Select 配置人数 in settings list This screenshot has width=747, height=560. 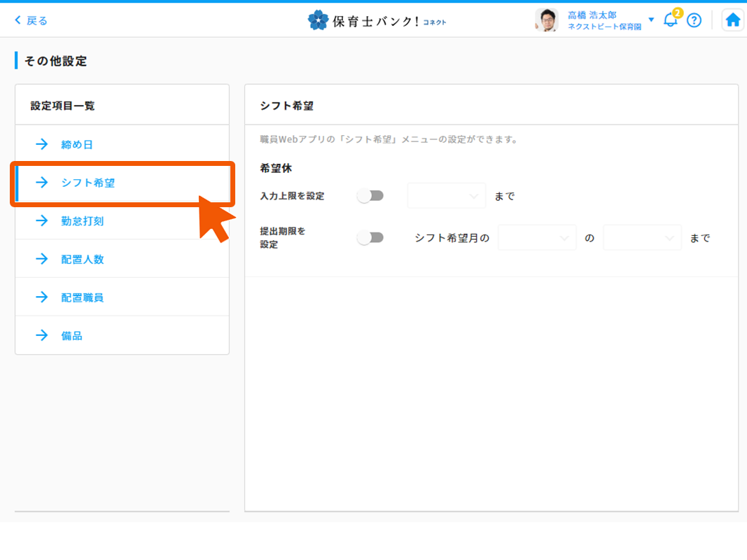coord(83,260)
